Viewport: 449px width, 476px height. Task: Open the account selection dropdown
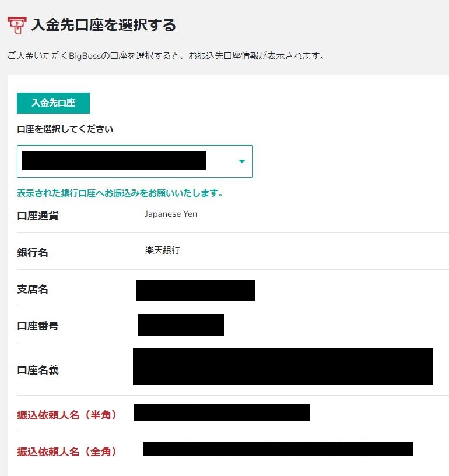click(x=135, y=161)
